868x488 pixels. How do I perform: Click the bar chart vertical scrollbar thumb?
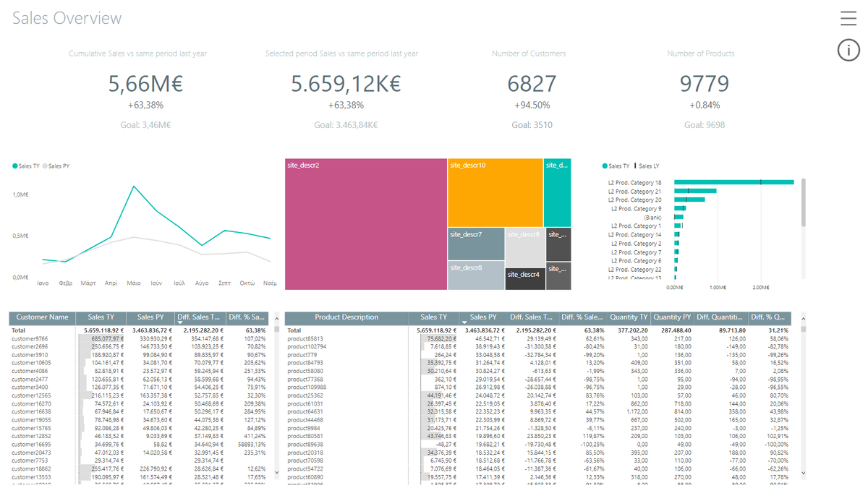pyautogui.click(x=803, y=202)
